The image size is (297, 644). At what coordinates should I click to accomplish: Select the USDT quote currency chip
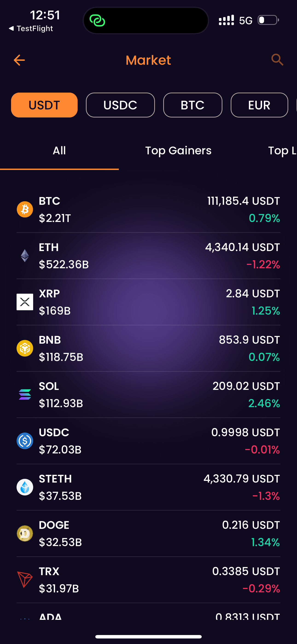click(44, 105)
